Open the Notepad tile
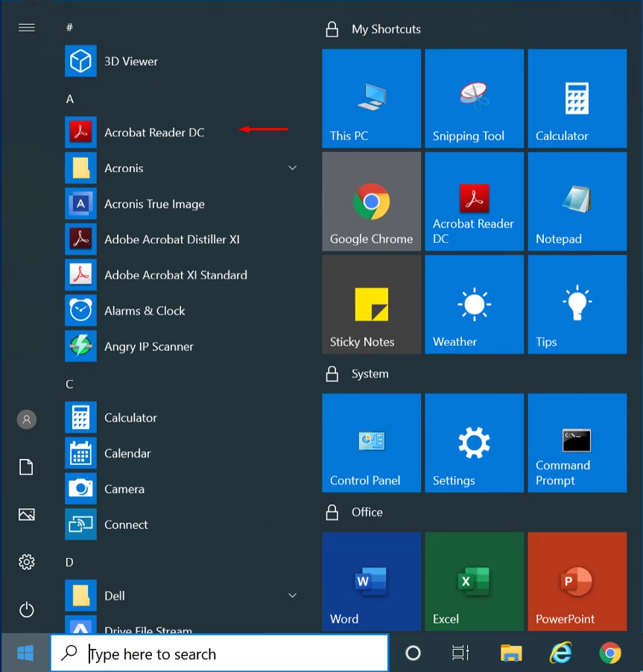Viewport: 643px width, 672px height. [x=577, y=201]
